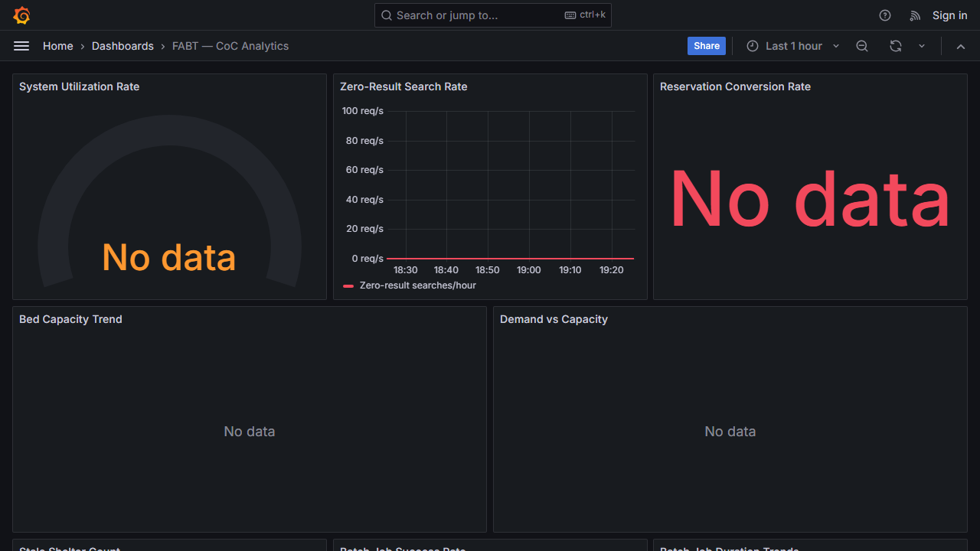
Task: Refresh the dashboard with the refresh icon
Action: pyautogui.click(x=895, y=46)
